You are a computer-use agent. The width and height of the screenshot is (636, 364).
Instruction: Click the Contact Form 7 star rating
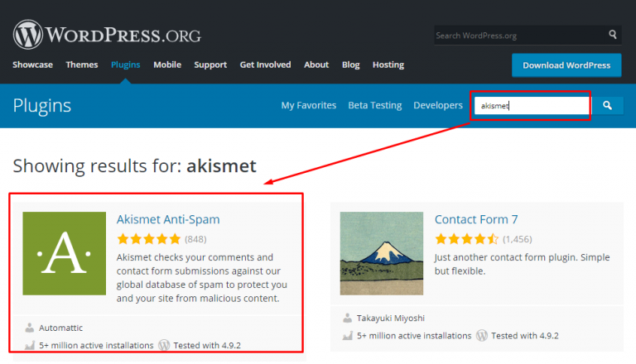[x=466, y=239]
